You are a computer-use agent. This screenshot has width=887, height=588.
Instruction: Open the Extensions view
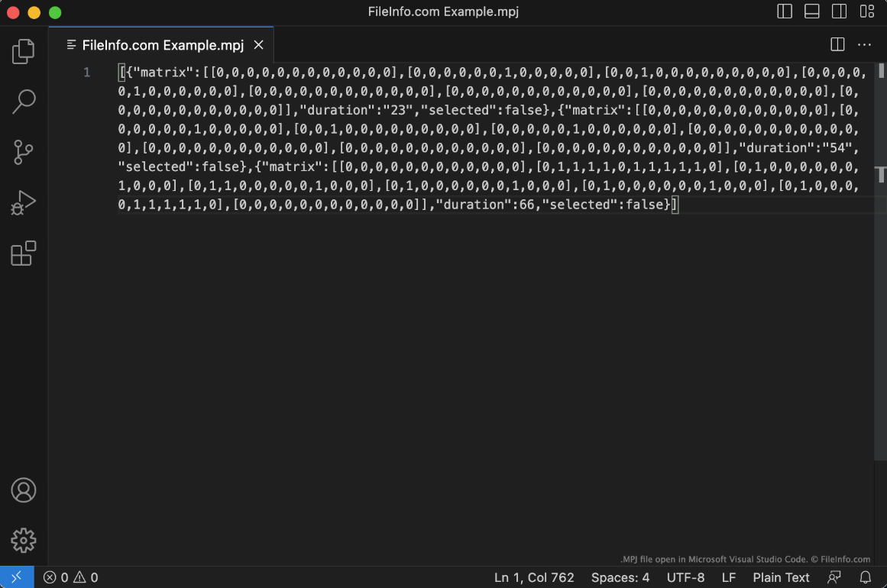click(23, 253)
